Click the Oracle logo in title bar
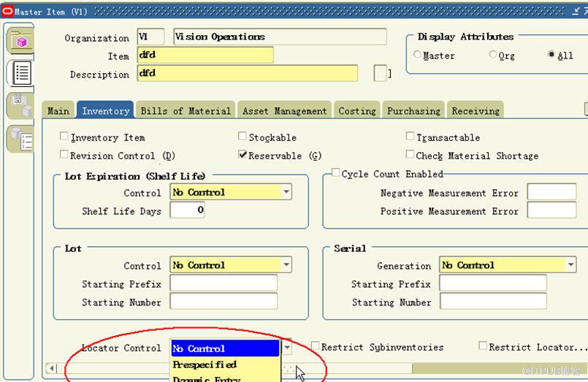Image resolution: width=588 pixels, height=382 pixels. click(x=7, y=11)
